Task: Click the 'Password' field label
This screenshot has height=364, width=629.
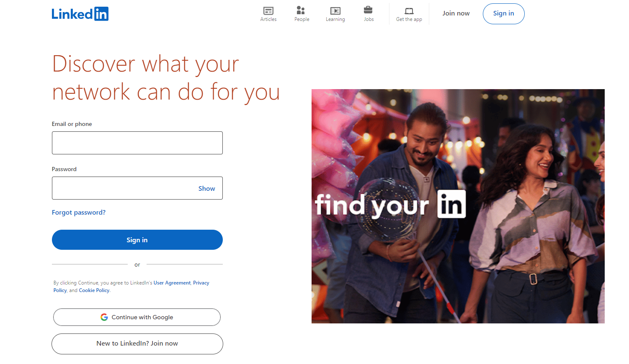Action: pos(64,169)
